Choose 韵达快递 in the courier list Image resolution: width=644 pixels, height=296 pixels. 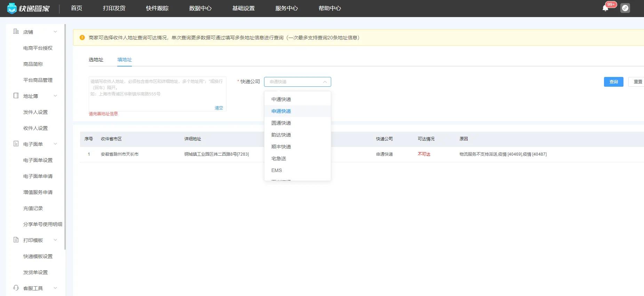click(x=297, y=135)
